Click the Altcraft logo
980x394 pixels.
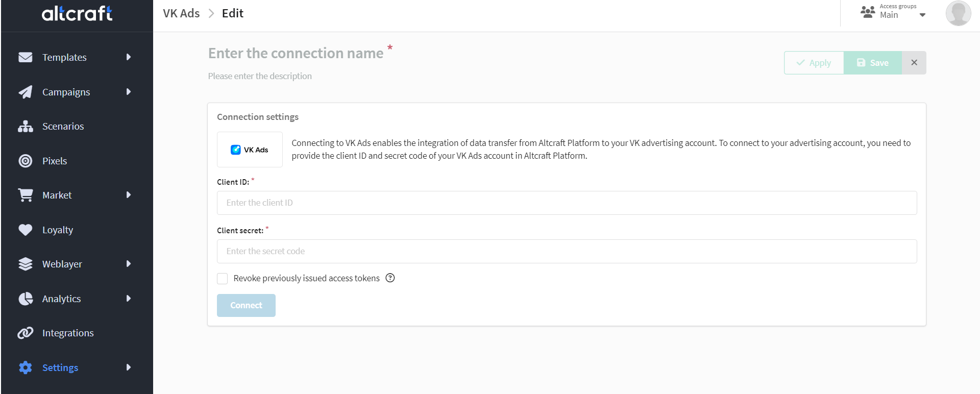tap(77, 13)
